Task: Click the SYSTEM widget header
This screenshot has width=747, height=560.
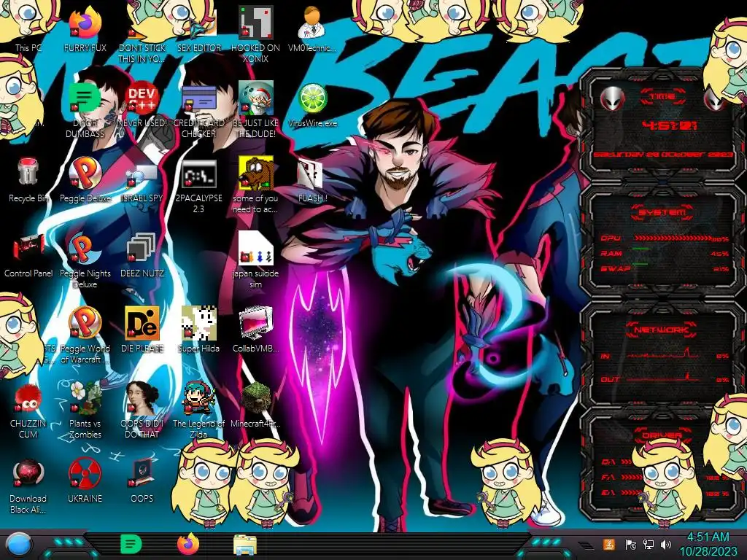Action: [x=662, y=212]
